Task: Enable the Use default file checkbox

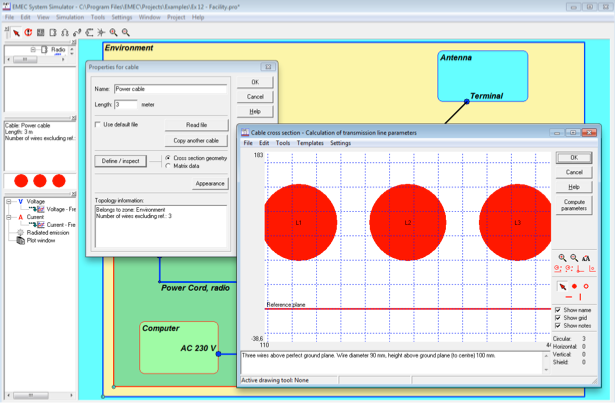Action: (x=98, y=124)
